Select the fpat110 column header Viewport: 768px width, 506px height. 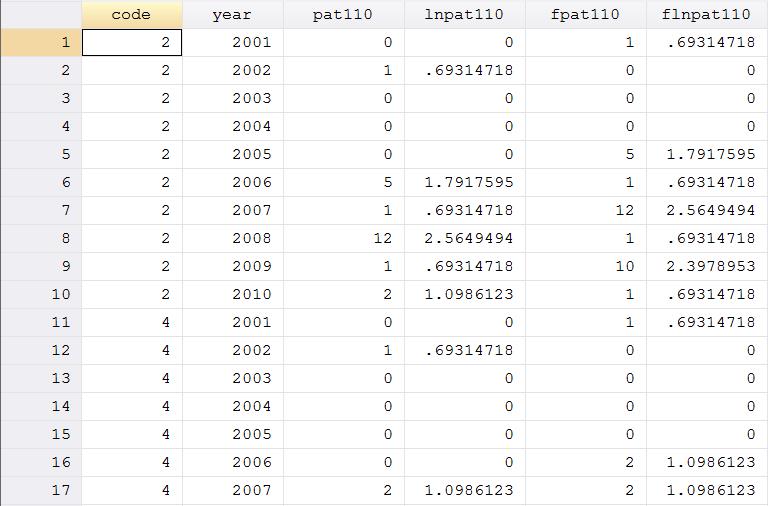pyautogui.click(x=585, y=15)
